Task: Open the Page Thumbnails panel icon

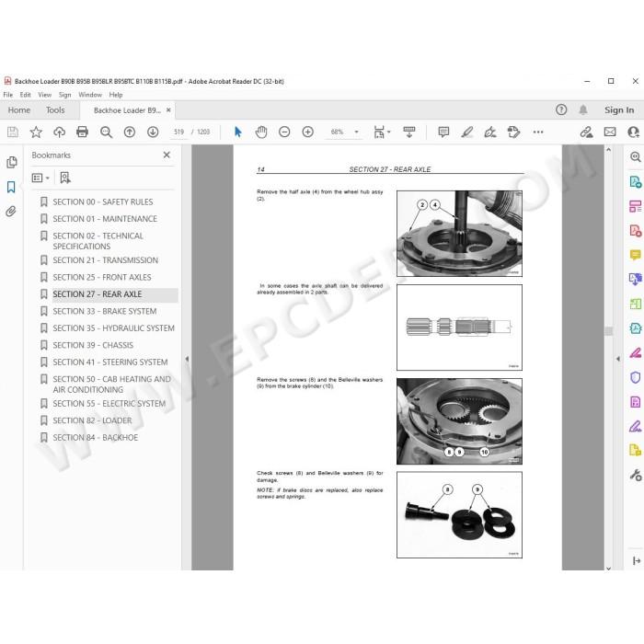Action: pos(11,162)
